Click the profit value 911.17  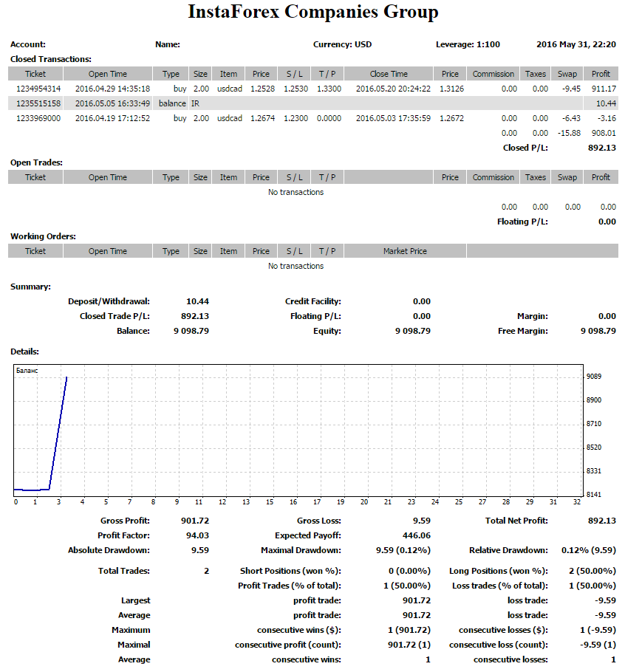coord(604,89)
